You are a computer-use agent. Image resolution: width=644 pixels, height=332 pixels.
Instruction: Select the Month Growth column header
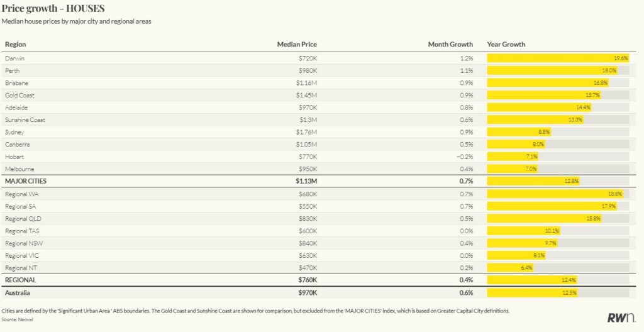[450, 45]
